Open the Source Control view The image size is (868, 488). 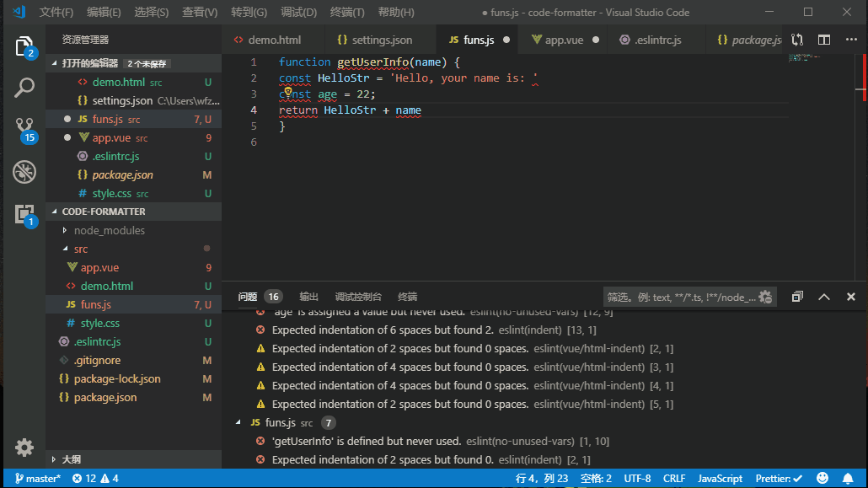click(24, 130)
